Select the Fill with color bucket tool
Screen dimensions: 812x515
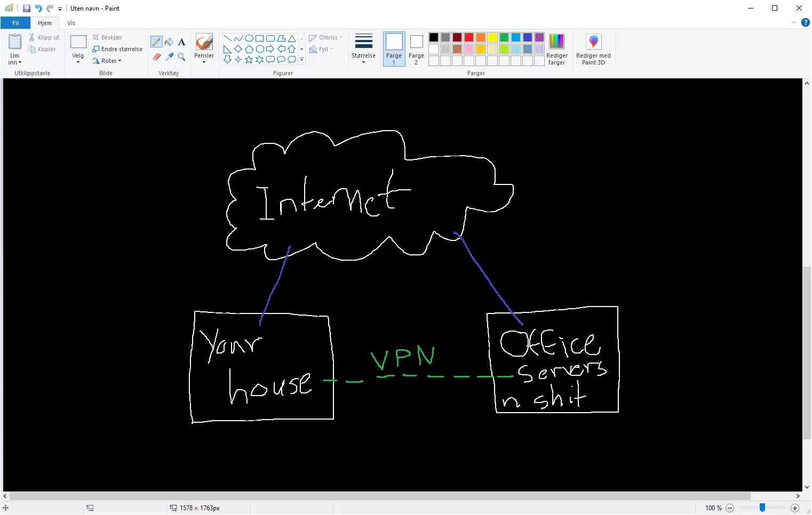tap(169, 42)
